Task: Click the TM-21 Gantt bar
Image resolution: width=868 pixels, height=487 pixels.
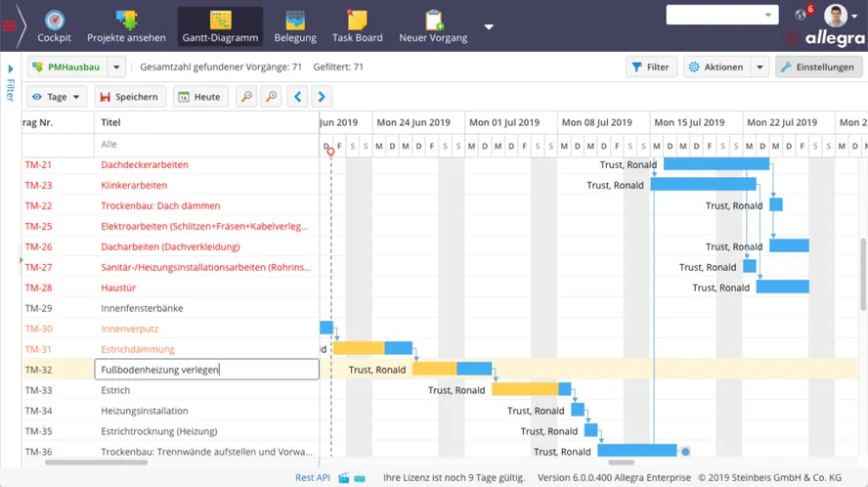Action: [716, 163]
